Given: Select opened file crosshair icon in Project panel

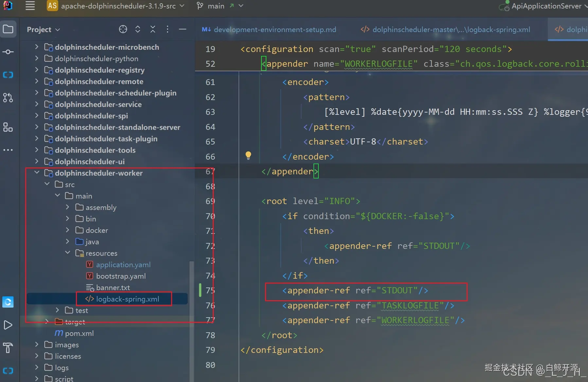Looking at the screenshot, I should pyautogui.click(x=123, y=29).
